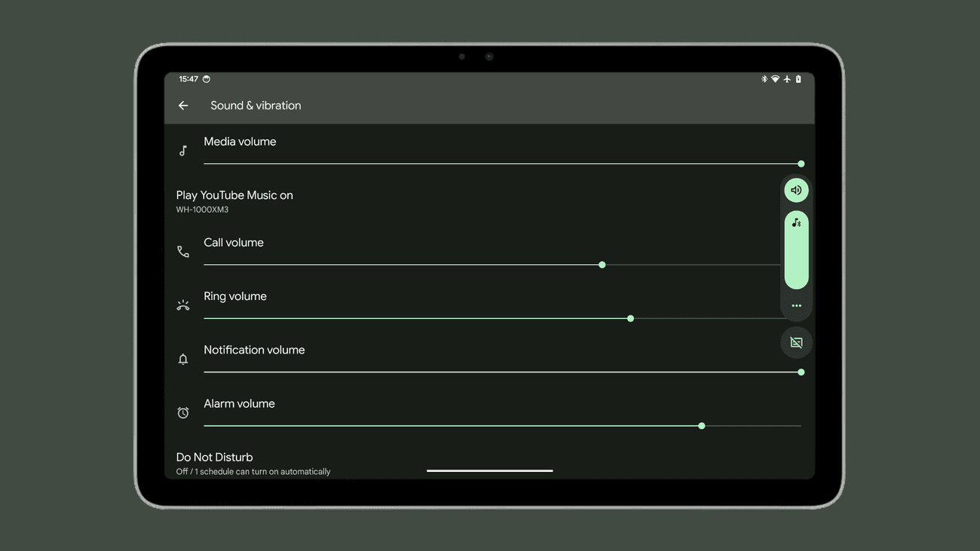The image size is (980, 551).
Task: Tap the Bluetooth status bar icon
Action: (x=764, y=79)
